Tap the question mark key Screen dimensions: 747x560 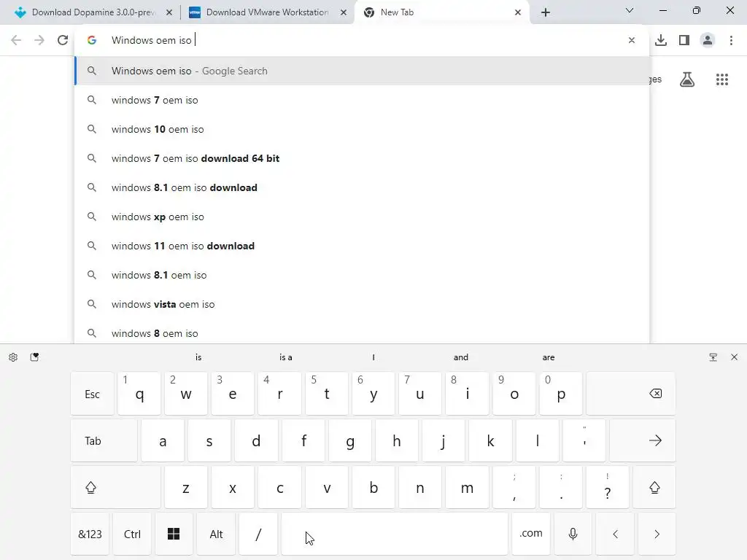pyautogui.click(x=608, y=487)
